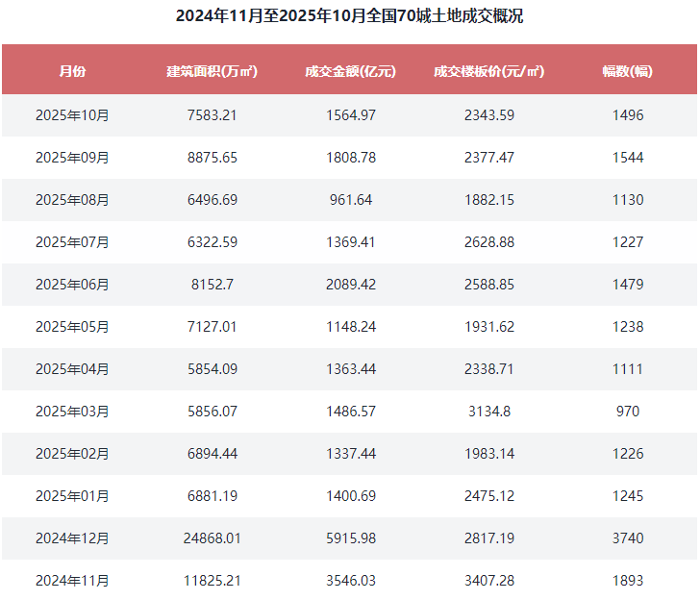The width and height of the screenshot is (700, 600).
Task: Click the 建筑面积(万㎡) column header
Action: point(212,71)
